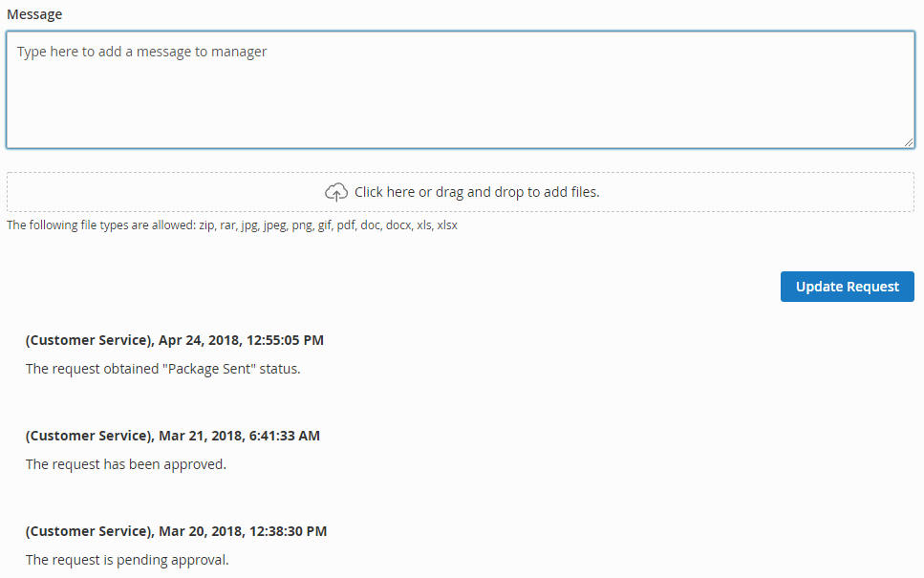Click the Message field label

point(34,14)
